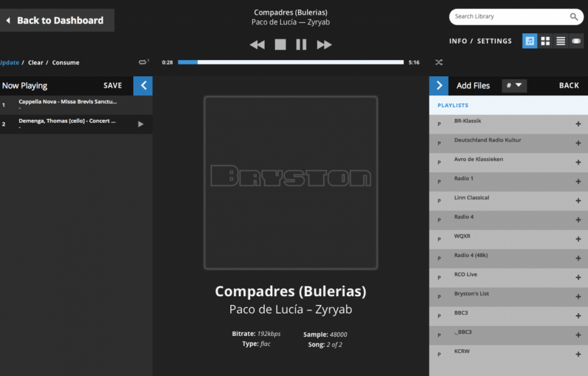The width and height of the screenshot is (588, 376).
Task: Add Radio 4 (48k) with plus
Action: pyautogui.click(x=578, y=258)
